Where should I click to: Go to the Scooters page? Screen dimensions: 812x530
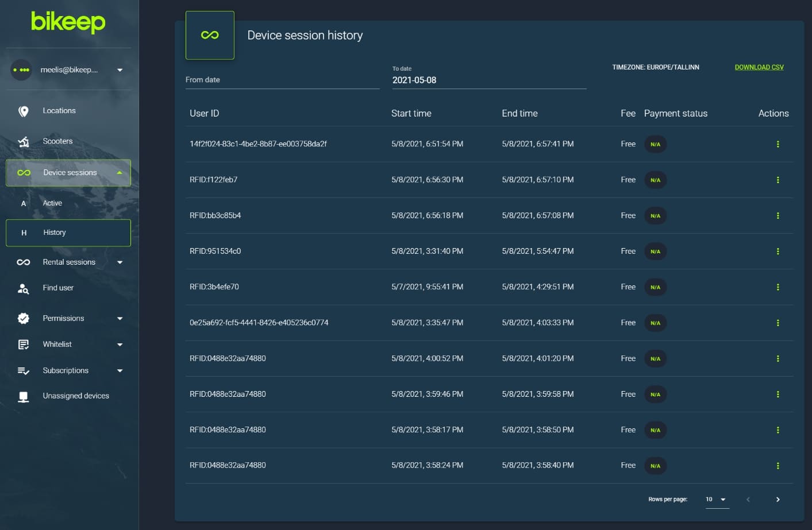pyautogui.click(x=57, y=141)
